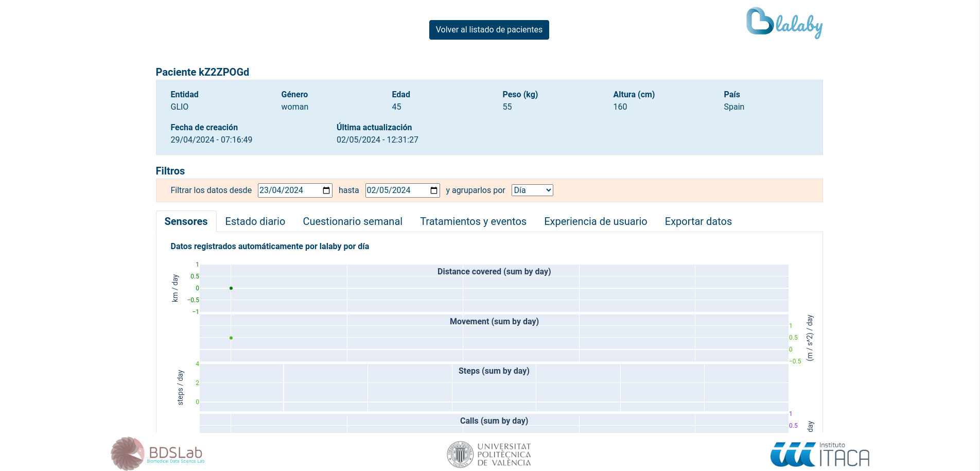Click the Universitat Politècnica de València logo
980x471 pixels.
[x=489, y=455]
